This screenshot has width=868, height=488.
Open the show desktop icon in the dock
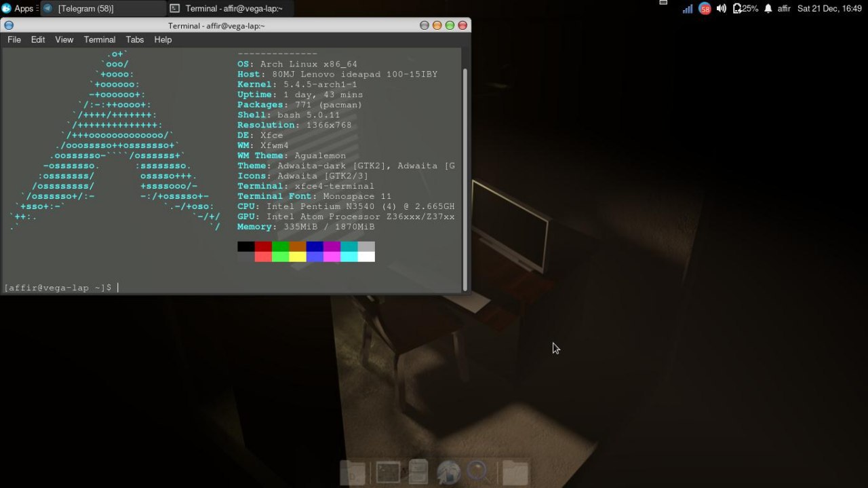click(353, 472)
